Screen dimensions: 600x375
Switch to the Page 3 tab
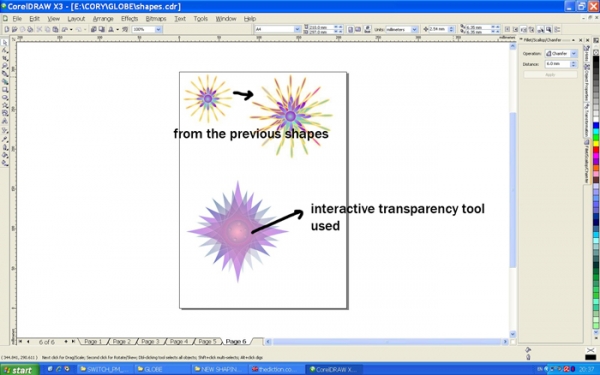point(150,341)
